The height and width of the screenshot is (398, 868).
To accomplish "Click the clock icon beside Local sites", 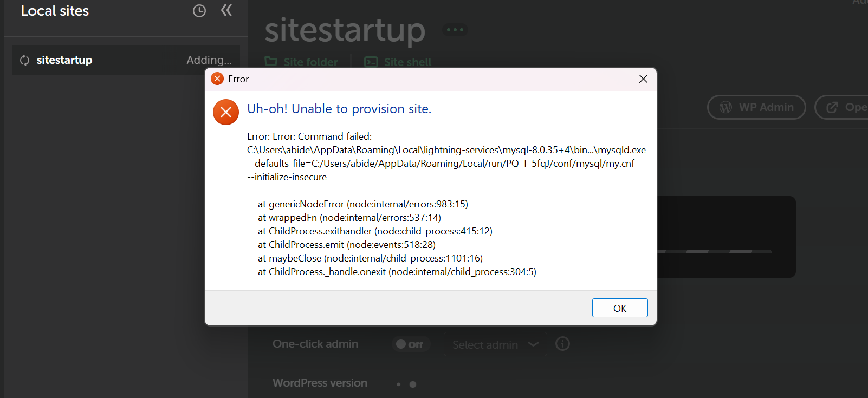I will [x=199, y=11].
